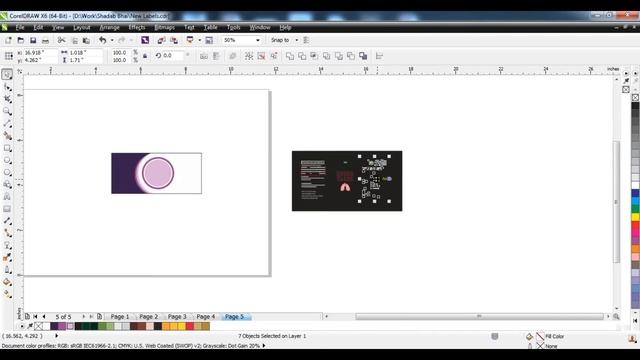Select the Connector tool

click(7, 233)
